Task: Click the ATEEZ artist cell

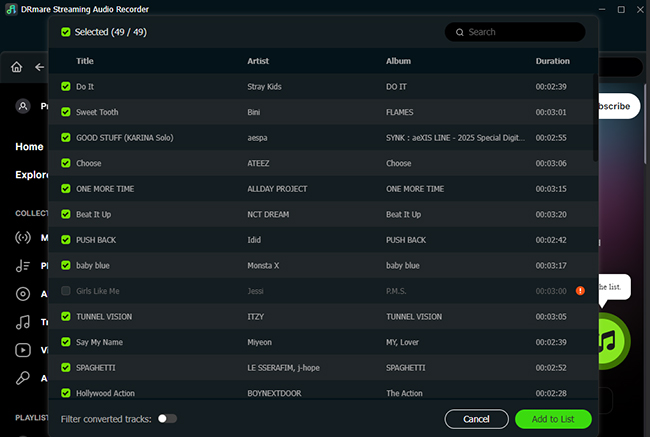Action: pos(258,163)
